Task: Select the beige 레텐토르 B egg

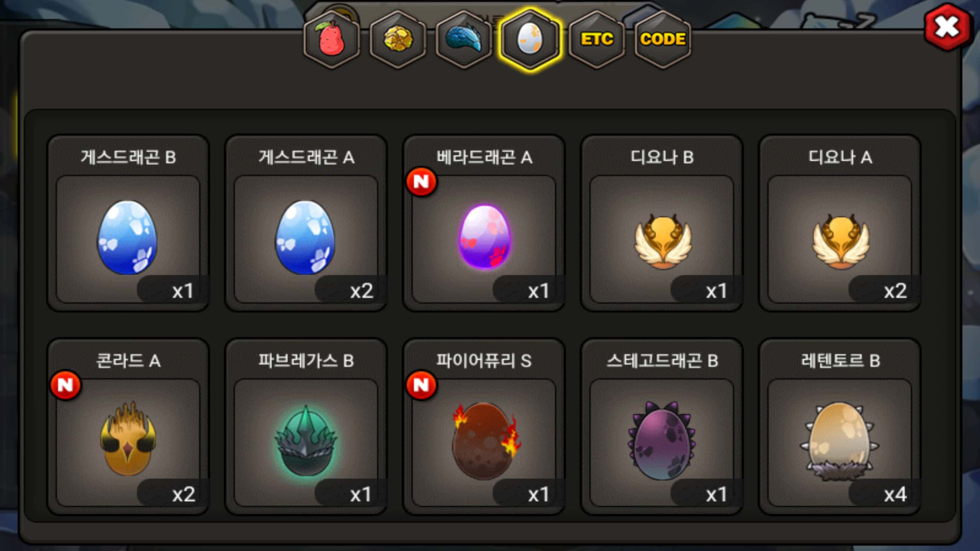Action: tap(840, 427)
